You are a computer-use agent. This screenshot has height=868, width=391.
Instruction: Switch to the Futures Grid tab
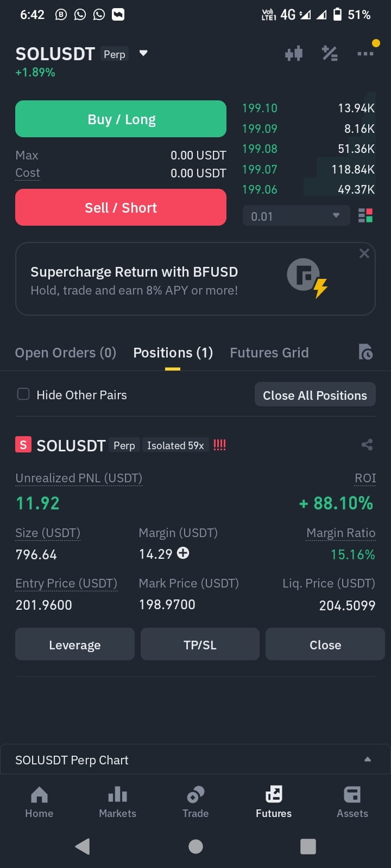[269, 353]
